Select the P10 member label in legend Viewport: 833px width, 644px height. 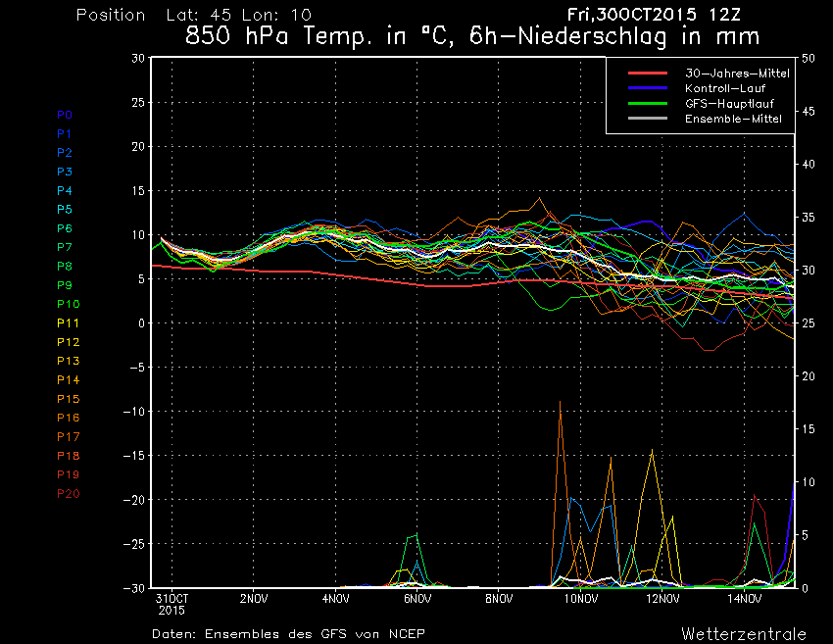68,304
